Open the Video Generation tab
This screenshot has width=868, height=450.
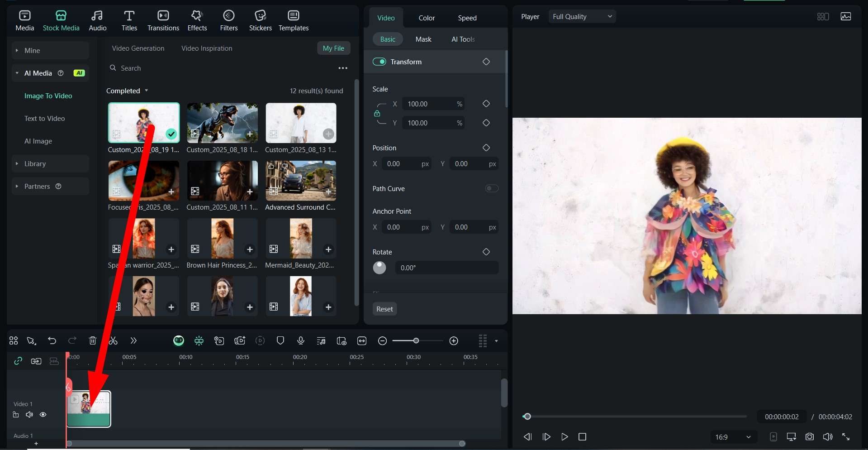click(x=138, y=48)
